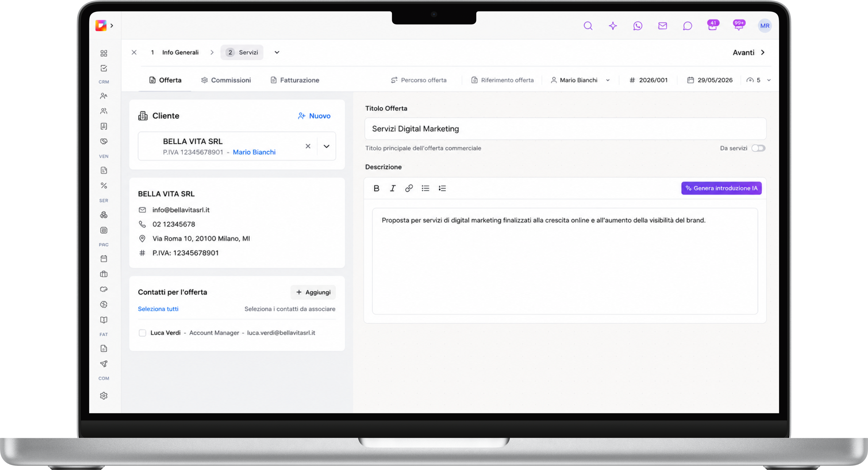Insert a link in the description
Image resolution: width=868 pixels, height=470 pixels.
(x=409, y=188)
